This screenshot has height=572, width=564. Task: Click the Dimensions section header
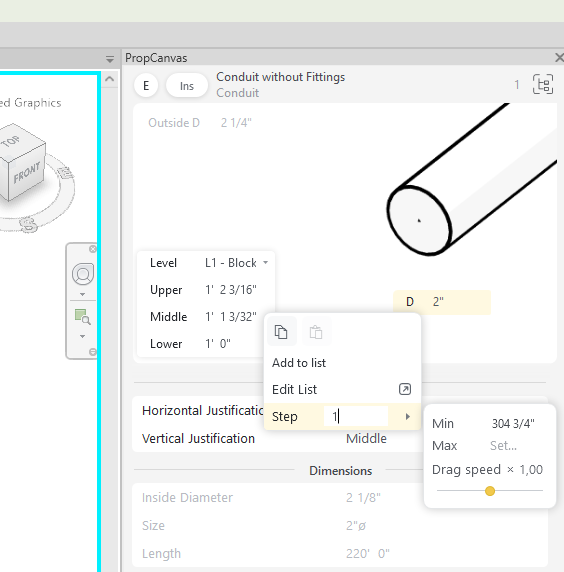pyautogui.click(x=340, y=471)
